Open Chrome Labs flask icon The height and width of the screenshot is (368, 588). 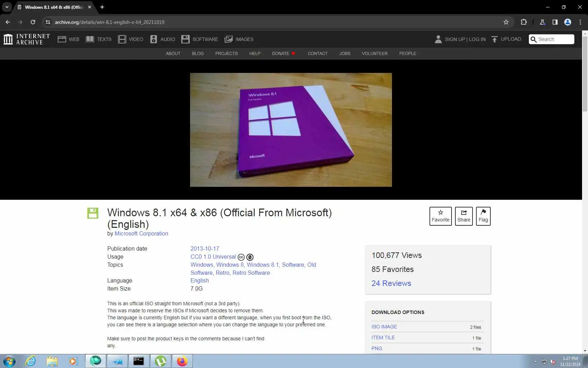pos(542,22)
